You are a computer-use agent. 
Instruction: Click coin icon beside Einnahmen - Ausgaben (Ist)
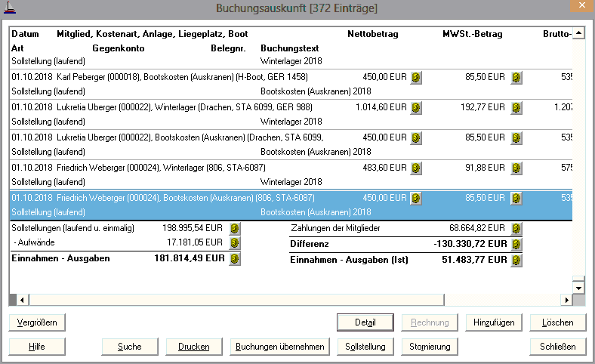coord(516,260)
